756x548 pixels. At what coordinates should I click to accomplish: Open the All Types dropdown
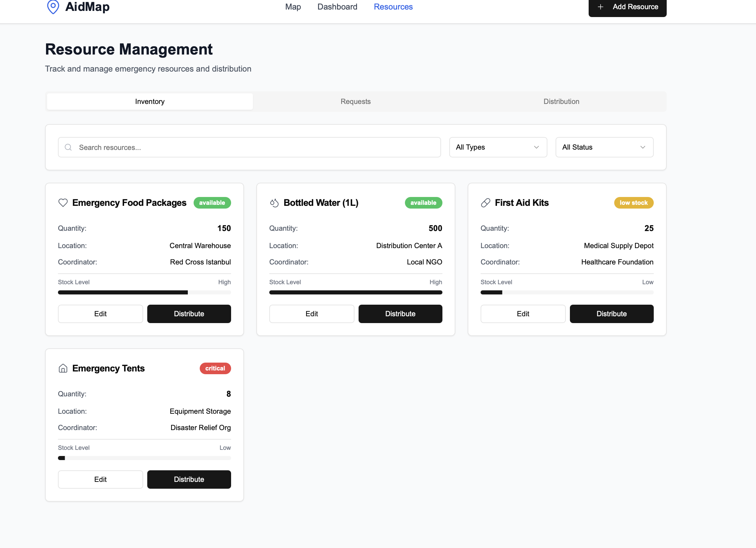[498, 147]
